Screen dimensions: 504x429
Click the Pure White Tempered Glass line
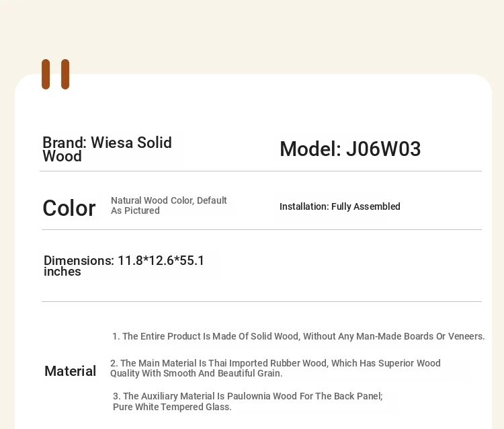(x=172, y=407)
